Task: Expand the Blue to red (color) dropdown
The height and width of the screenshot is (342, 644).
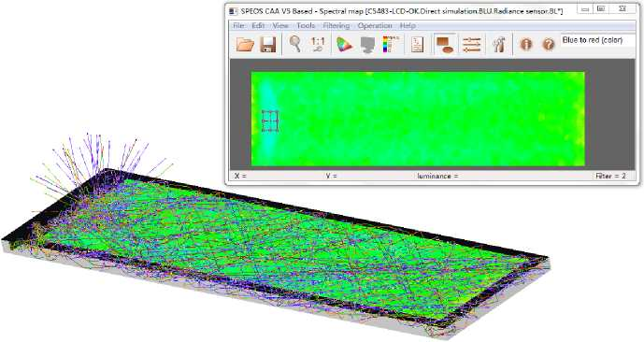Action: [x=597, y=40]
